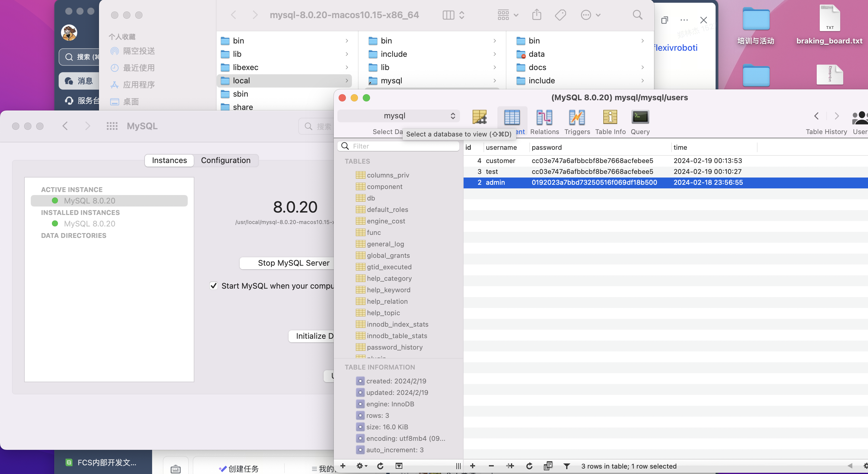
Task: Expand the mysql folder chevron in Finder
Action: (494, 81)
